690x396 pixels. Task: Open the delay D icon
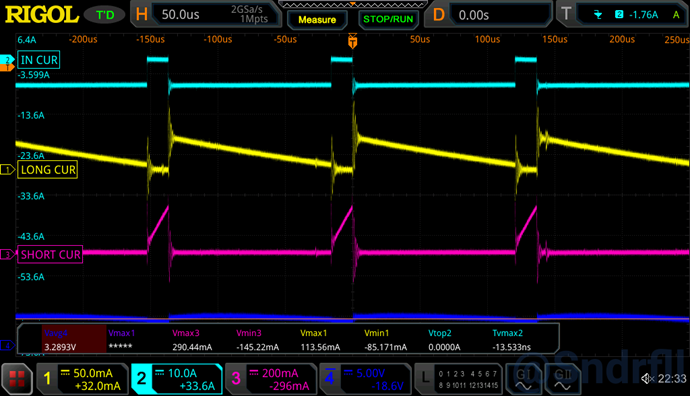438,15
